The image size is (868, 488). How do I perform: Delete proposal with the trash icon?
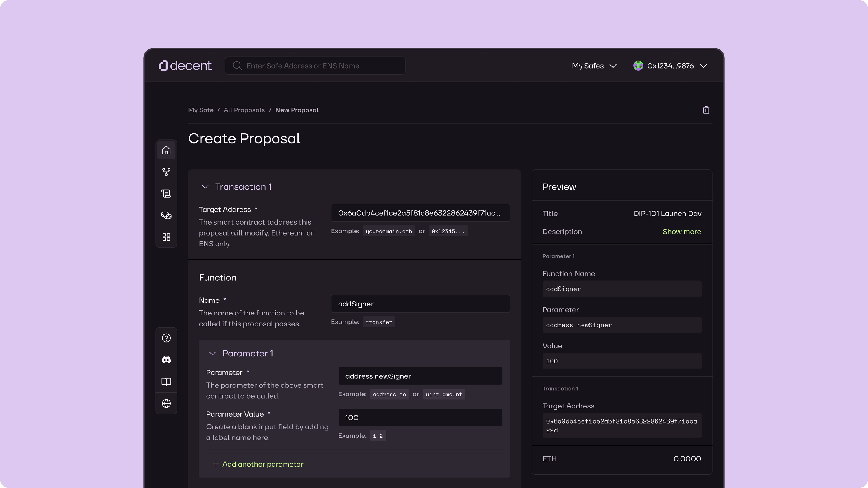(x=706, y=110)
